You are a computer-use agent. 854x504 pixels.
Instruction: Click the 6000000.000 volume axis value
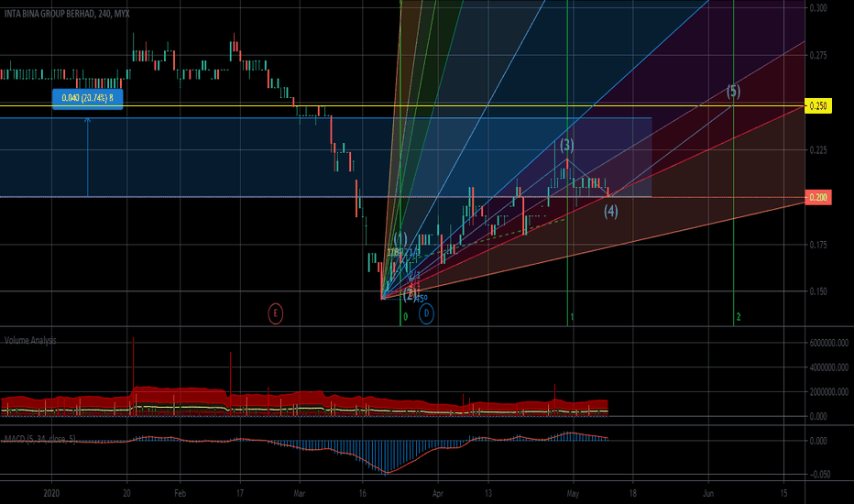(828, 343)
